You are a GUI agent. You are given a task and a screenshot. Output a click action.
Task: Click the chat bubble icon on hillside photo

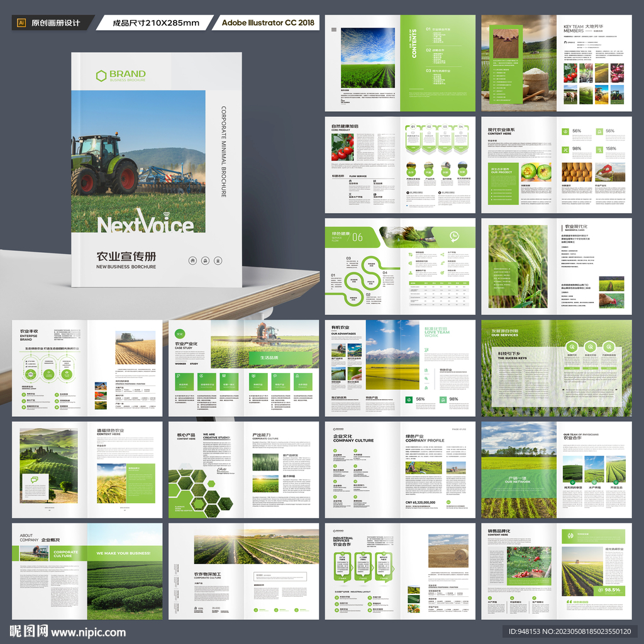pos(35,479)
